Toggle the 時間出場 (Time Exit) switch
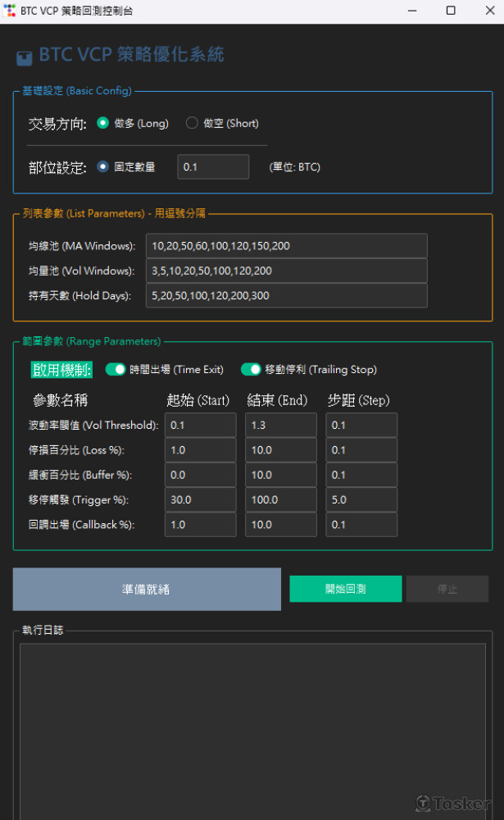Viewport: 504px width, 820px height. click(x=116, y=369)
